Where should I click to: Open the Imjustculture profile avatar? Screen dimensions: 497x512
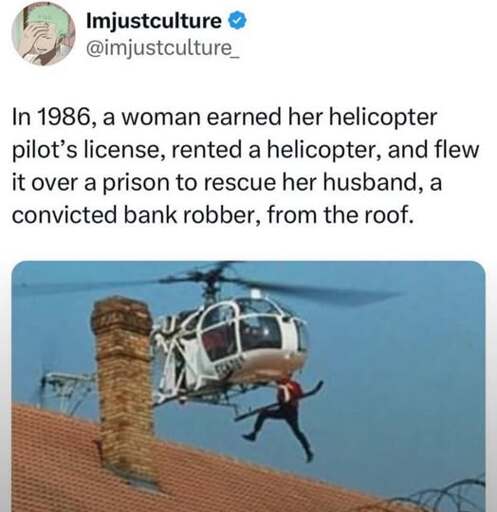point(43,34)
